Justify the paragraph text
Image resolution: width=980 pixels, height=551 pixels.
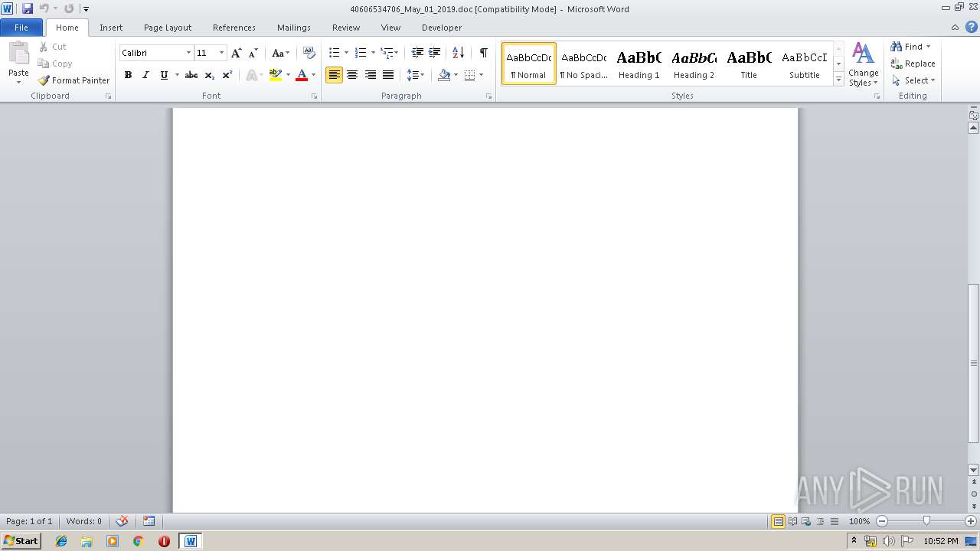pos(388,75)
